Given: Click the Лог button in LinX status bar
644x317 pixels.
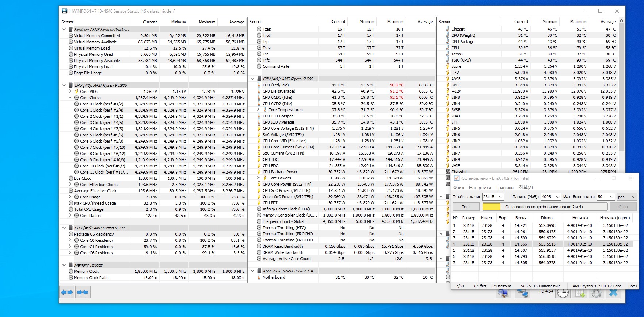Looking at the screenshot, I should 633,286.
